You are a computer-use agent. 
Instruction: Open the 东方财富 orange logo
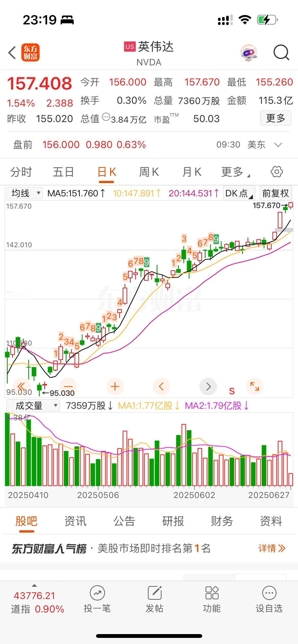(31, 53)
